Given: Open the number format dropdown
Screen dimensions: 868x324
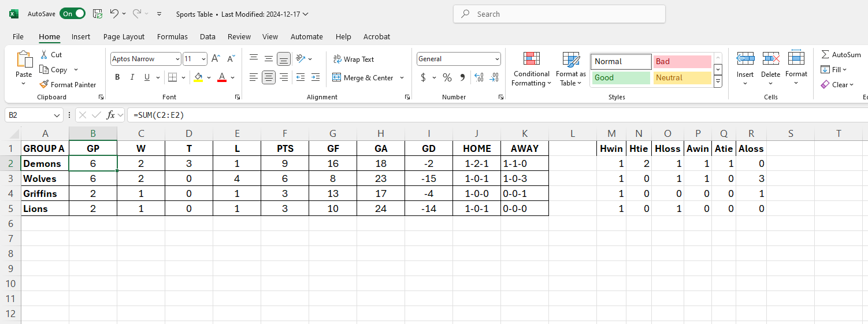Looking at the screenshot, I should click(x=497, y=59).
